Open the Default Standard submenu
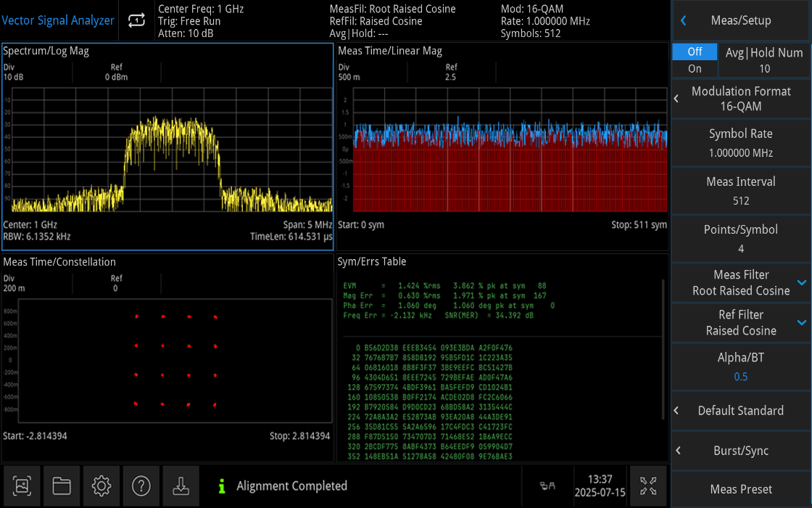 tap(741, 411)
